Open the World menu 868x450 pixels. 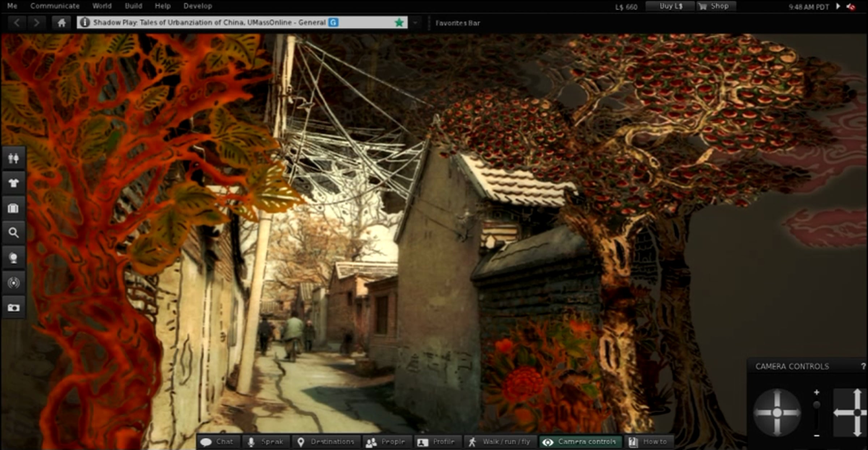102,6
